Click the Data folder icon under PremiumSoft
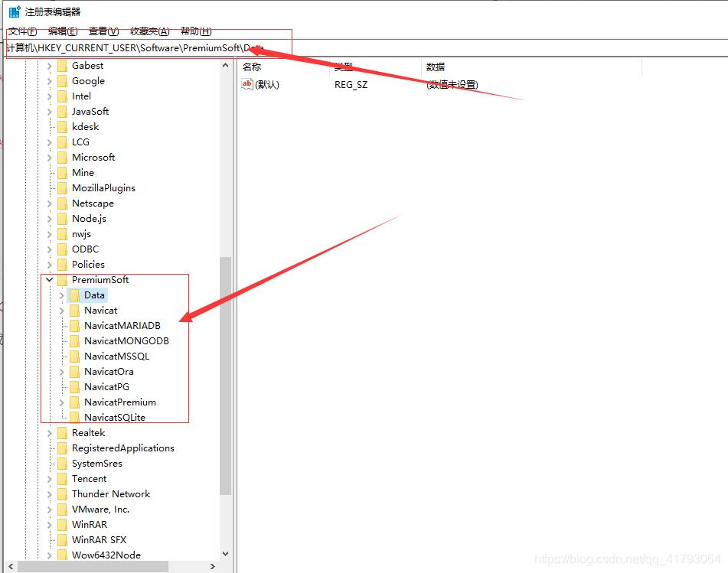728x573 pixels. click(74, 295)
